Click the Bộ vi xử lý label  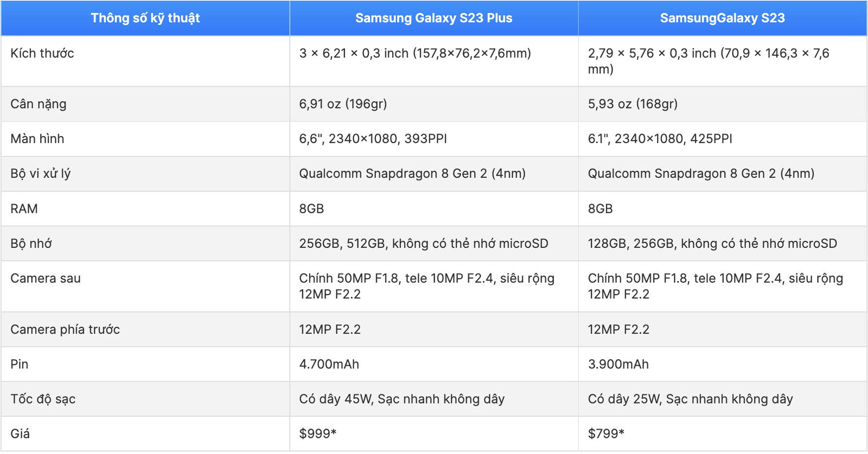[41, 174]
